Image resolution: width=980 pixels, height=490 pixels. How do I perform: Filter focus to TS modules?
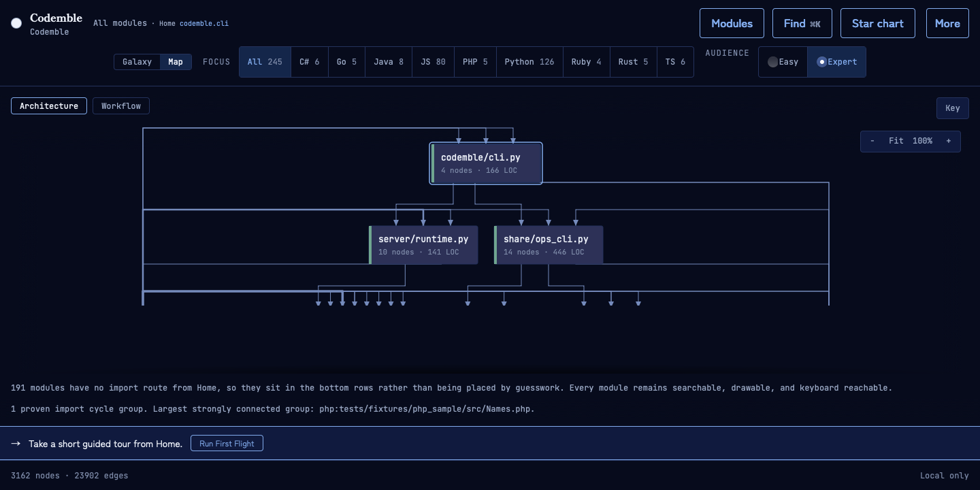pyautogui.click(x=675, y=62)
